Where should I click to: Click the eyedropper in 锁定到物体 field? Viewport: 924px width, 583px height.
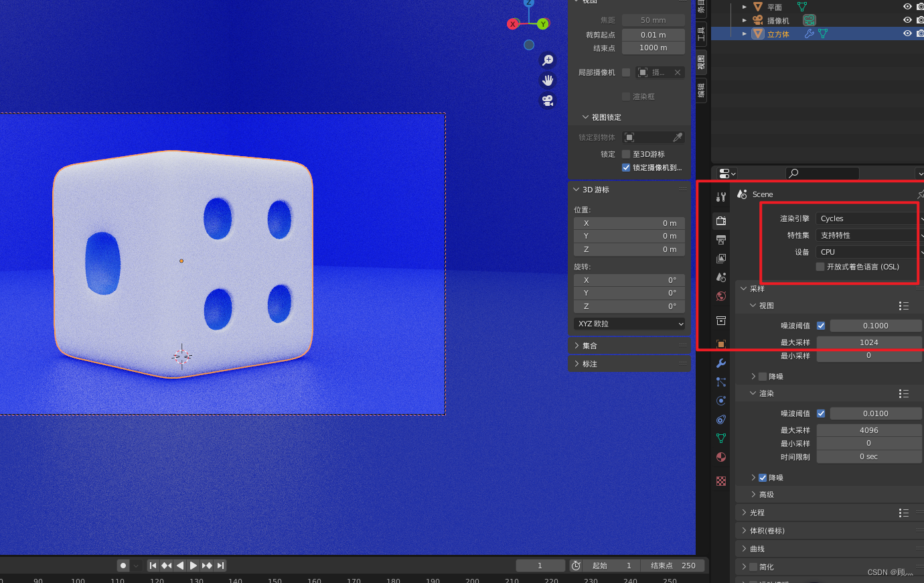(x=678, y=137)
